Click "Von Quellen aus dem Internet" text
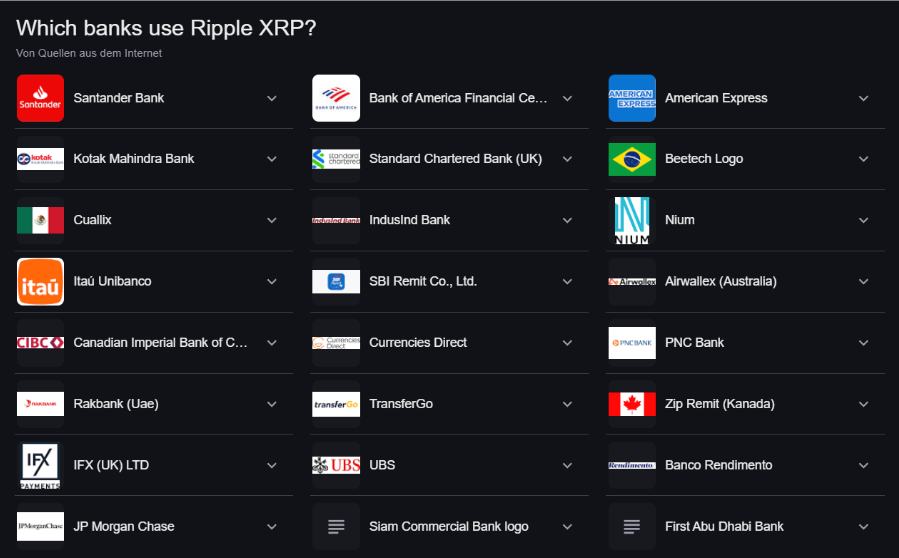 89,53
